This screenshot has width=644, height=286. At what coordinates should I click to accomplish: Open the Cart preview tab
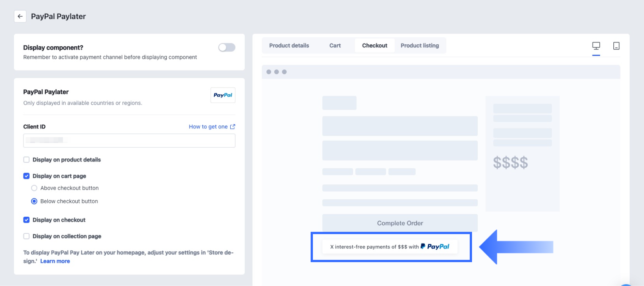click(335, 45)
